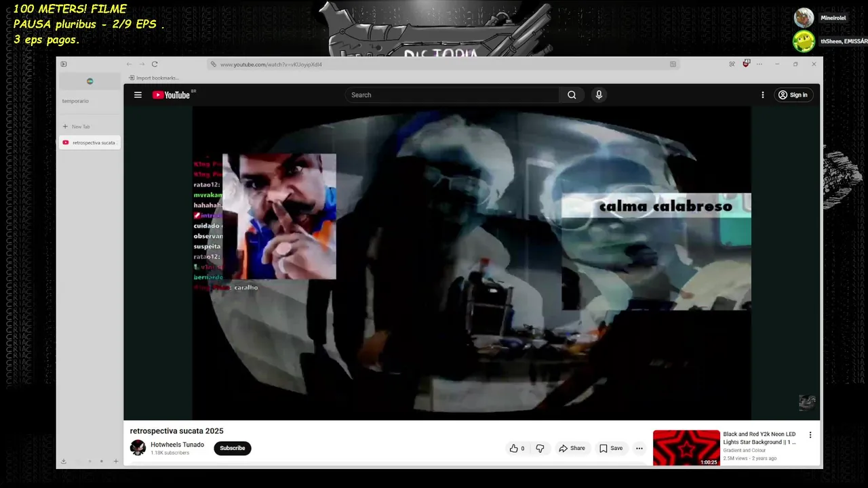
Task: Open YouTube settings three-dot menu
Action: [x=762, y=95]
